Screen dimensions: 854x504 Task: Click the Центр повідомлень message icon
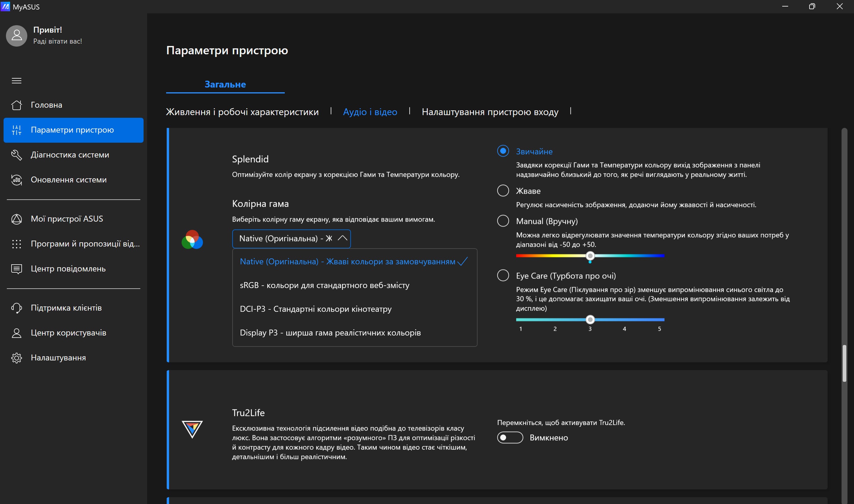pos(16,269)
